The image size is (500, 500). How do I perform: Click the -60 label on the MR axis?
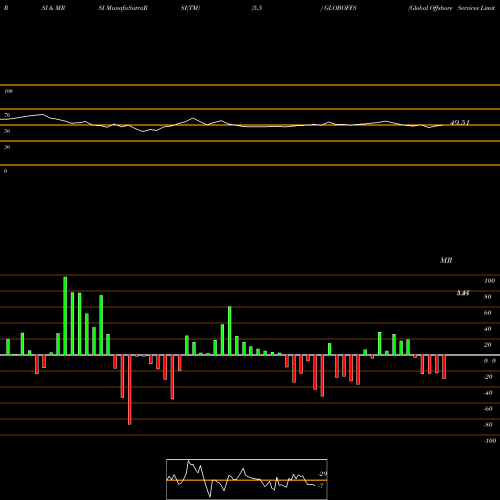point(488,409)
